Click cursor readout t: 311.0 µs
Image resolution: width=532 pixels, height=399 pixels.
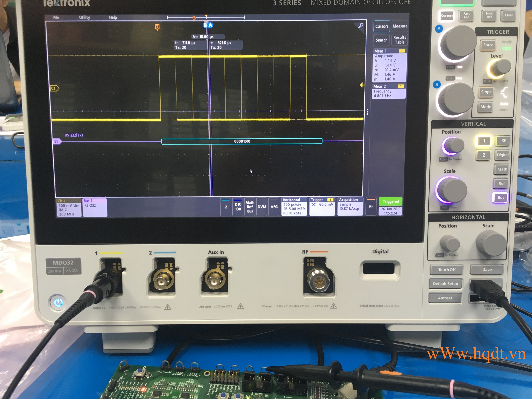[x=190, y=45]
